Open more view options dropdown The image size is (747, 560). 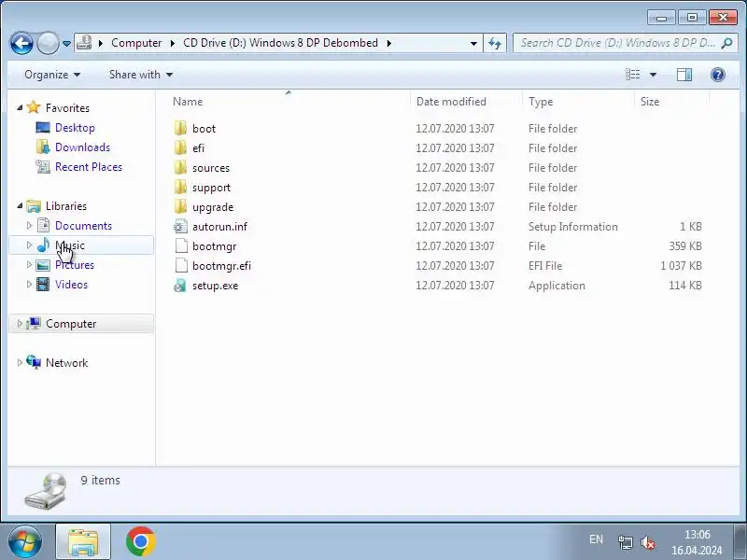(653, 75)
